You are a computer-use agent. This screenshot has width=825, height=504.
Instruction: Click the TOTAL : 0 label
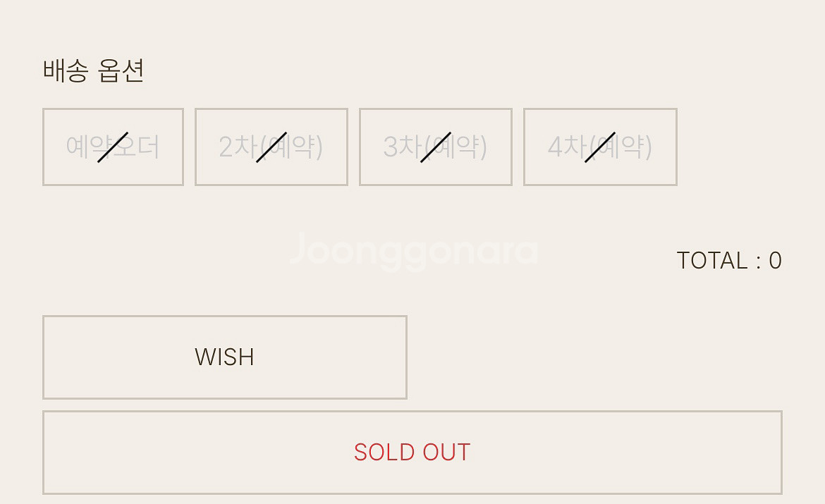point(728,261)
